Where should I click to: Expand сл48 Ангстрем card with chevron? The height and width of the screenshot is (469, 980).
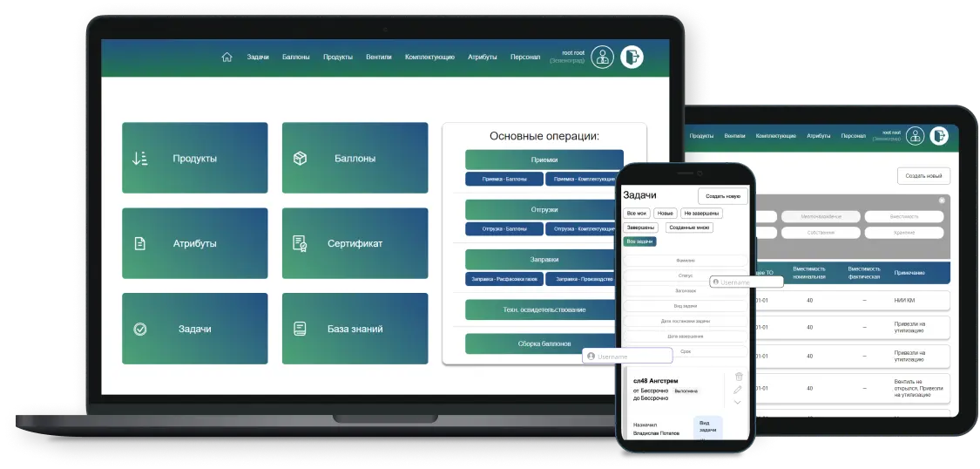(x=739, y=402)
